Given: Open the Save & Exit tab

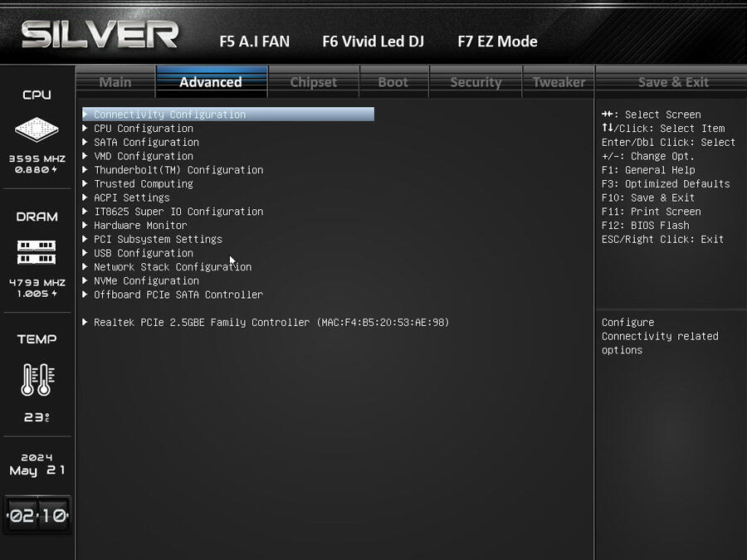Looking at the screenshot, I should coord(673,82).
